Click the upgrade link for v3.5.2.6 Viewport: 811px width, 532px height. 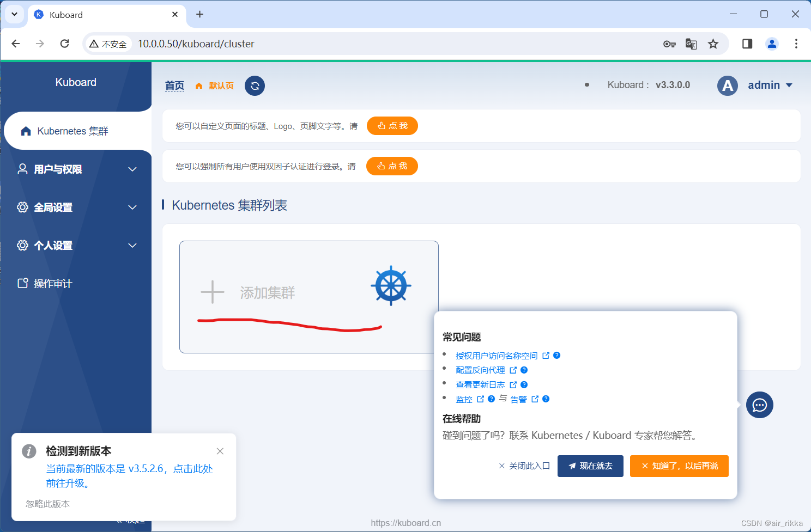(x=129, y=476)
